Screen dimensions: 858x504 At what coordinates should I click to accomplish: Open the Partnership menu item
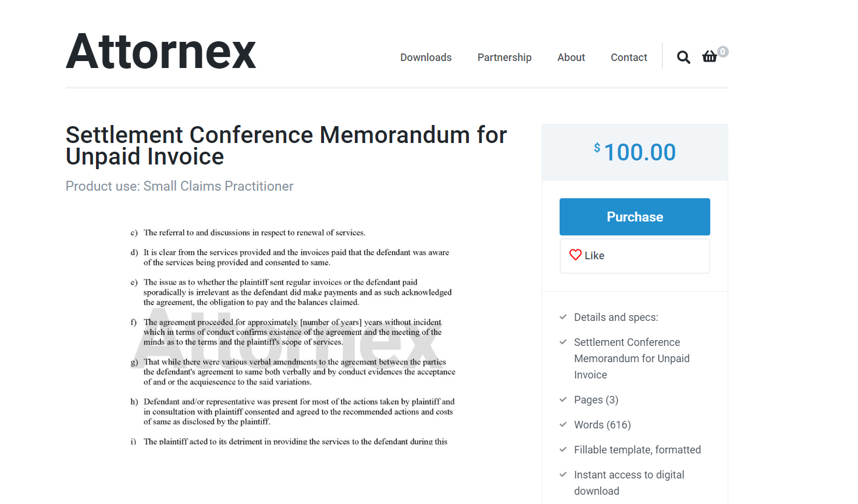504,57
